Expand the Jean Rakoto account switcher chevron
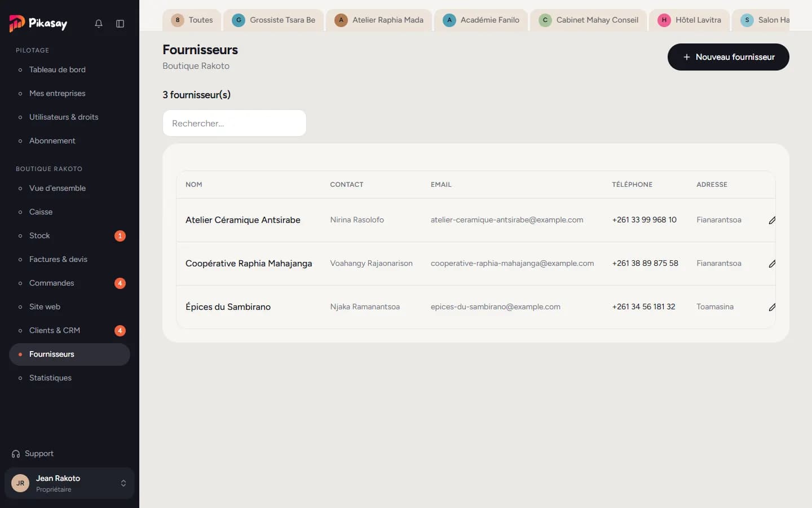Image resolution: width=812 pixels, height=508 pixels. point(123,483)
